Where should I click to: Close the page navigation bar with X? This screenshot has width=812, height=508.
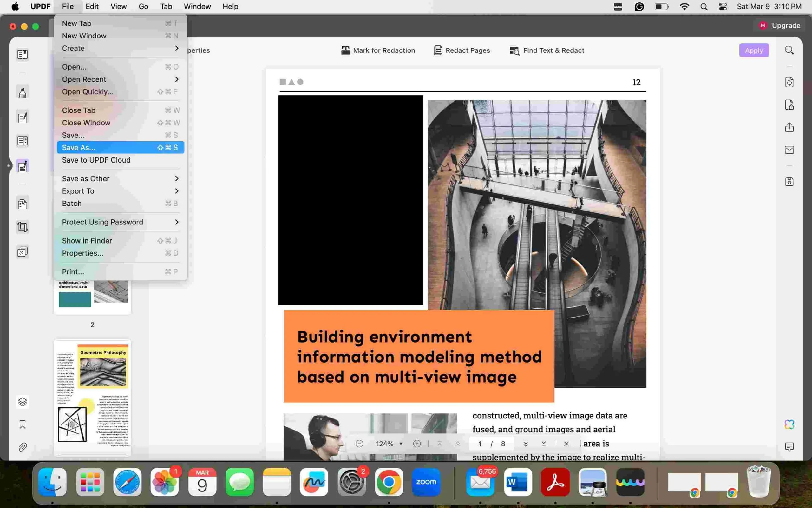click(x=566, y=444)
